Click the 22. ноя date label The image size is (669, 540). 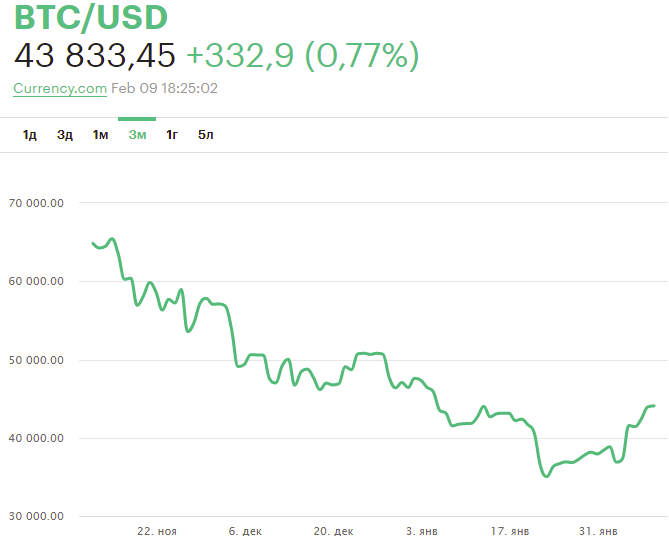[x=157, y=531]
